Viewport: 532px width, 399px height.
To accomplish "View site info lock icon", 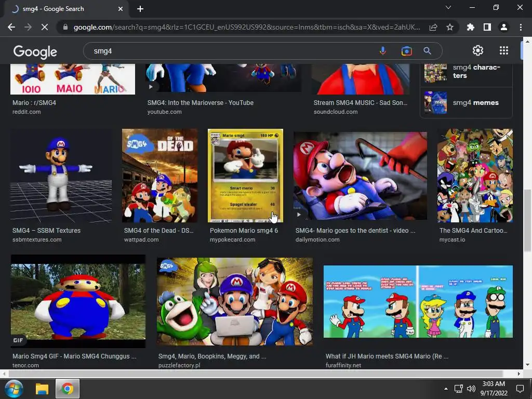I will click(x=65, y=27).
